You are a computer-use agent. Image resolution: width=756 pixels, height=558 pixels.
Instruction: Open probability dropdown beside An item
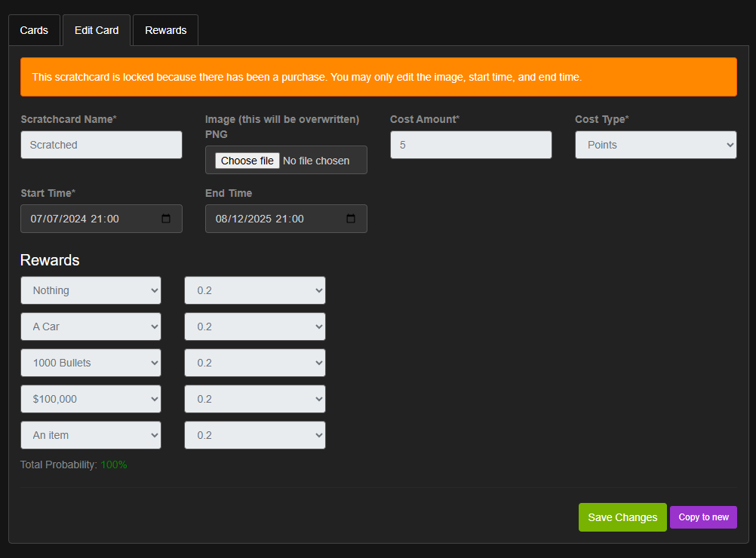[x=254, y=435]
